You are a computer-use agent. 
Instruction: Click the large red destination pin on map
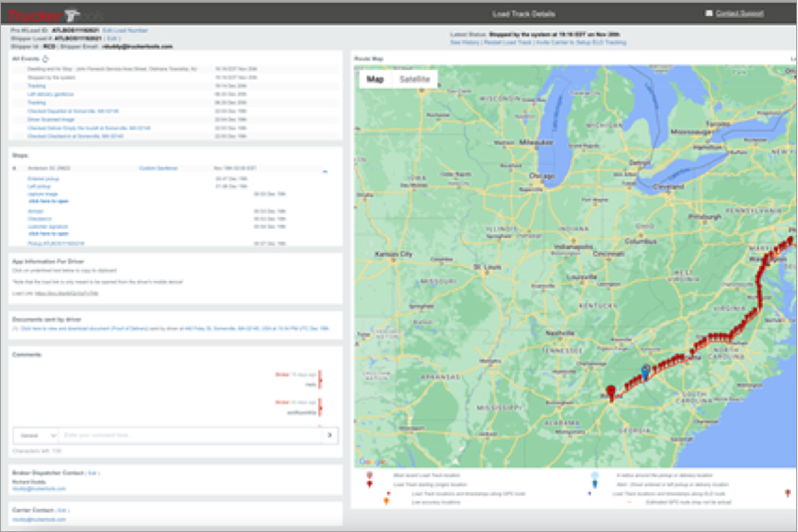click(609, 391)
